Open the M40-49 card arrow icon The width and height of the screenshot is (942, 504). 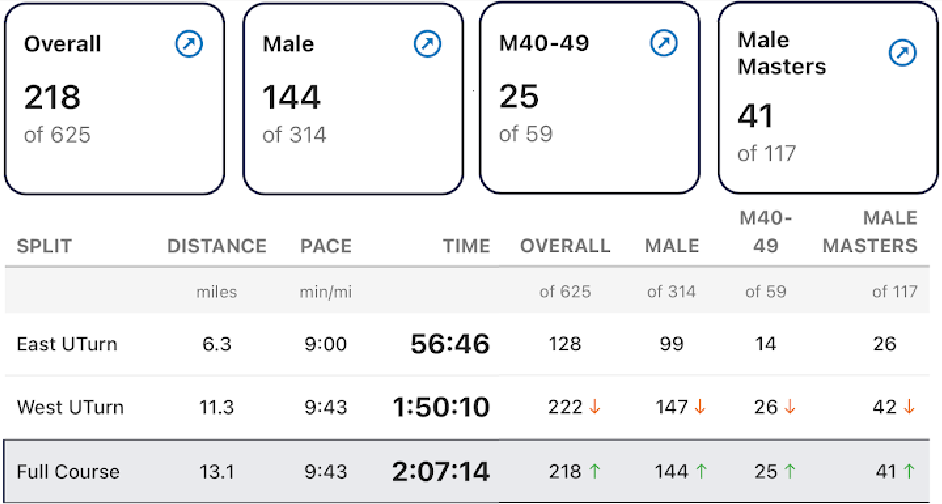pos(664,43)
